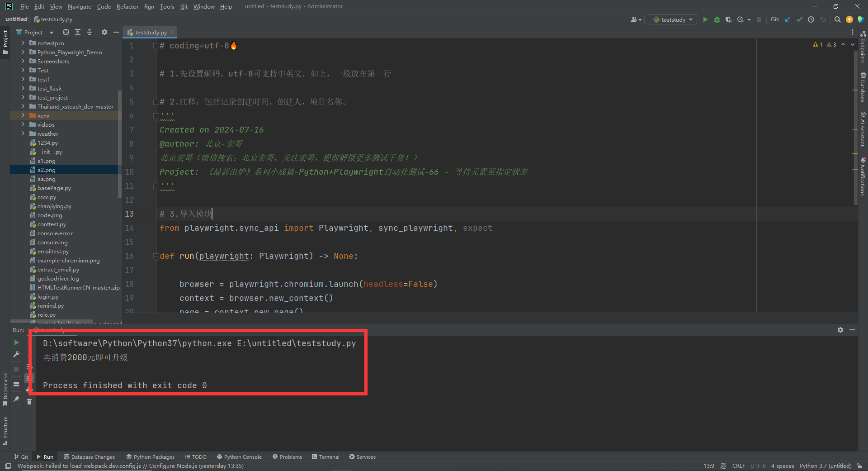Hide the Project tool window

[x=116, y=32]
